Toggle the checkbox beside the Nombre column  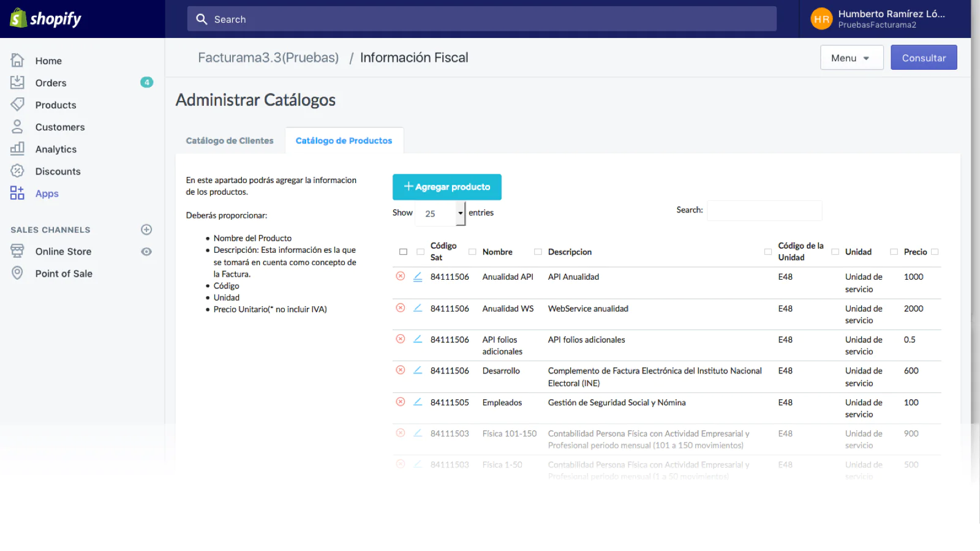[x=472, y=252]
